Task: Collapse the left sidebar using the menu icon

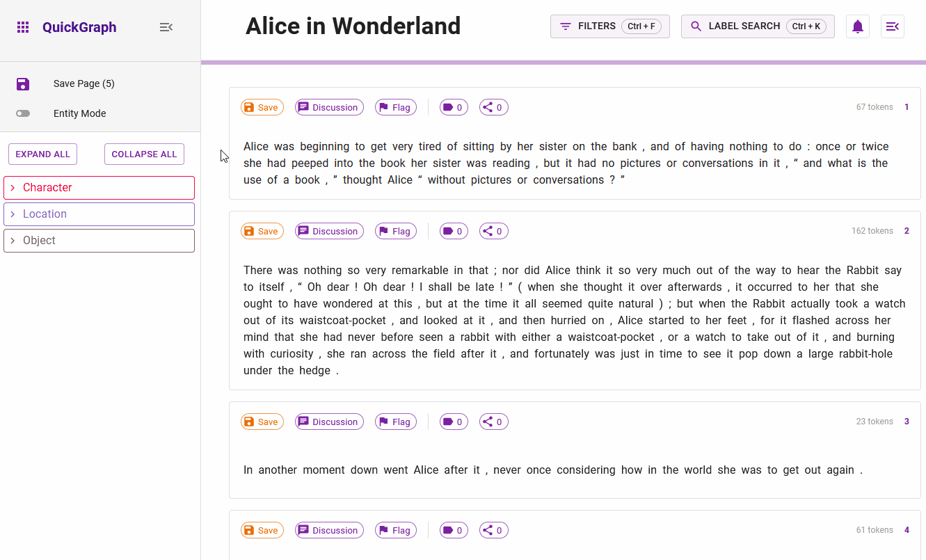Action: [x=166, y=27]
